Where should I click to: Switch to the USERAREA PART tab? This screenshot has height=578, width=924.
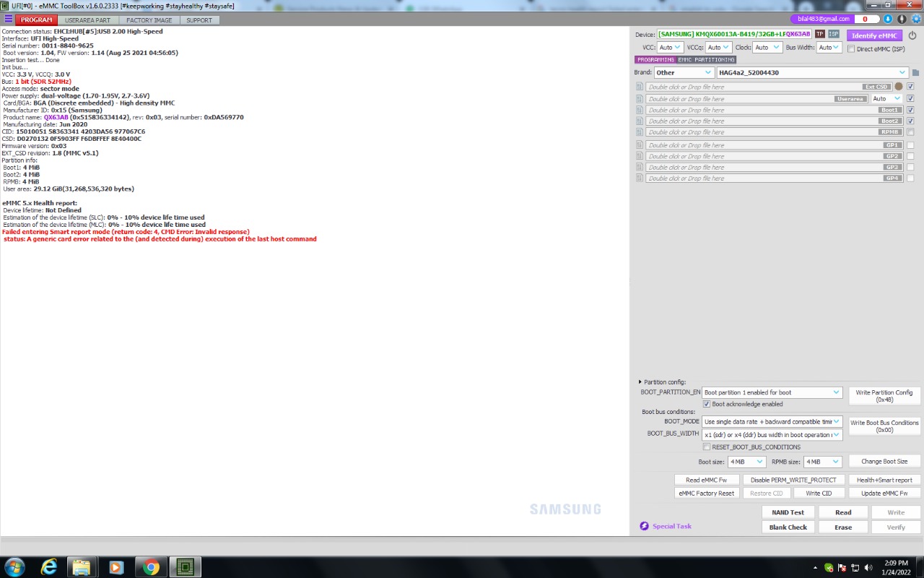[88, 20]
